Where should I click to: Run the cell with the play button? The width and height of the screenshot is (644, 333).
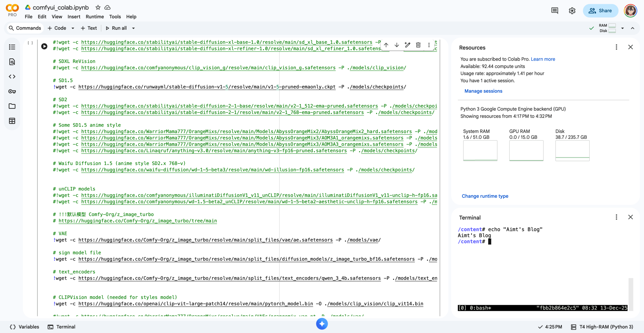click(44, 46)
